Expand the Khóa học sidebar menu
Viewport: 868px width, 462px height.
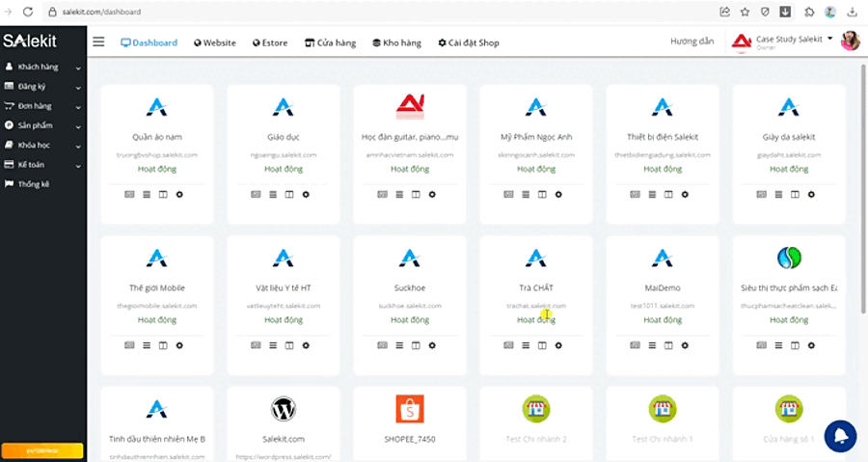coord(43,145)
